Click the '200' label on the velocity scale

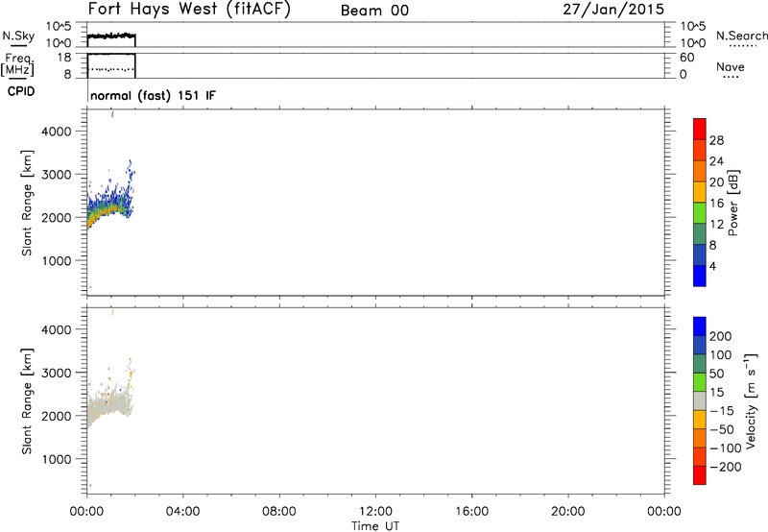coord(721,336)
